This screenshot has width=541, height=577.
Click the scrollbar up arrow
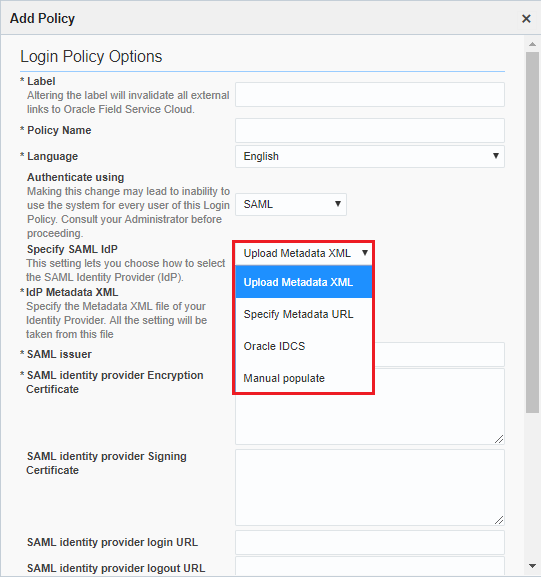pos(532,44)
